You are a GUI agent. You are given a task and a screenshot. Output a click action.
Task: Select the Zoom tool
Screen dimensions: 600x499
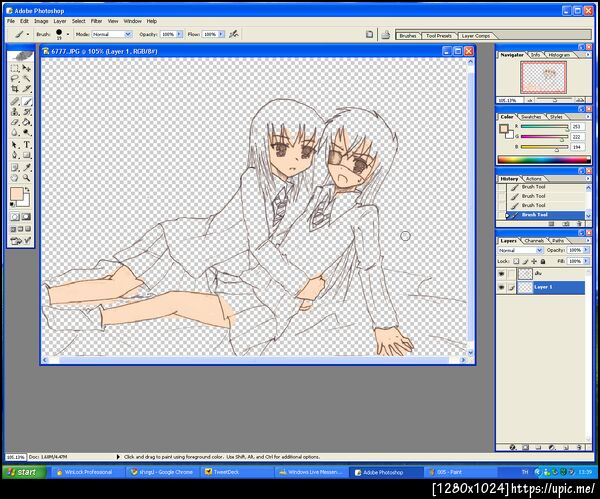tap(26, 178)
